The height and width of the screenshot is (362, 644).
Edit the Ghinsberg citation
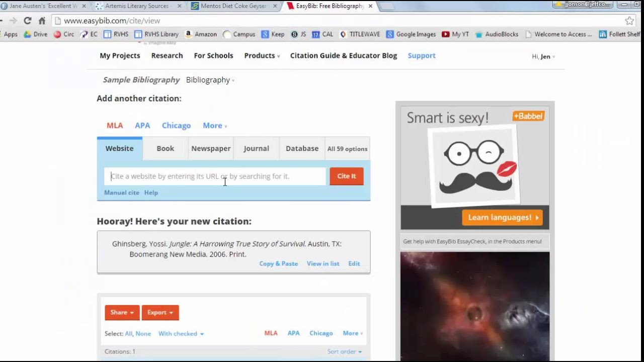click(x=354, y=263)
